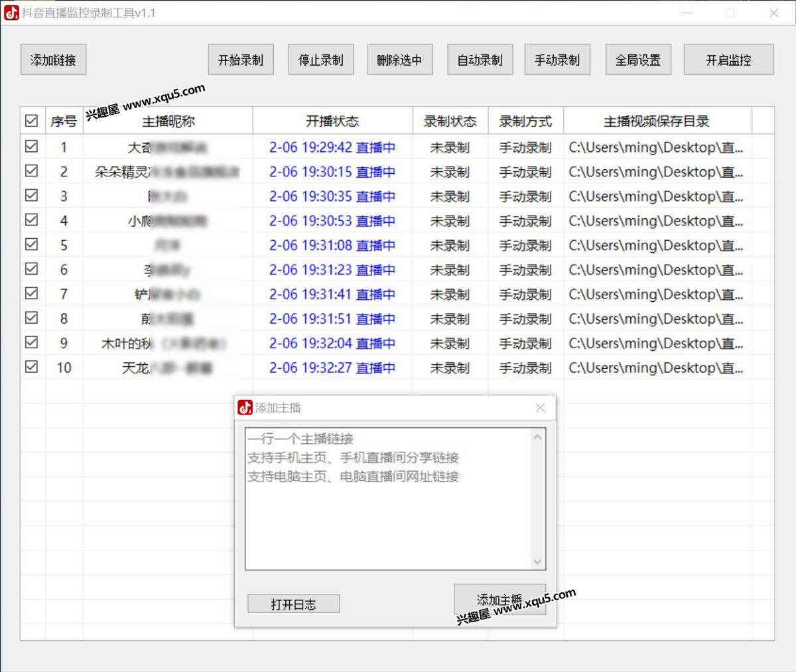Select the status cell "2-06 19:30:15 直播中"

click(x=332, y=172)
